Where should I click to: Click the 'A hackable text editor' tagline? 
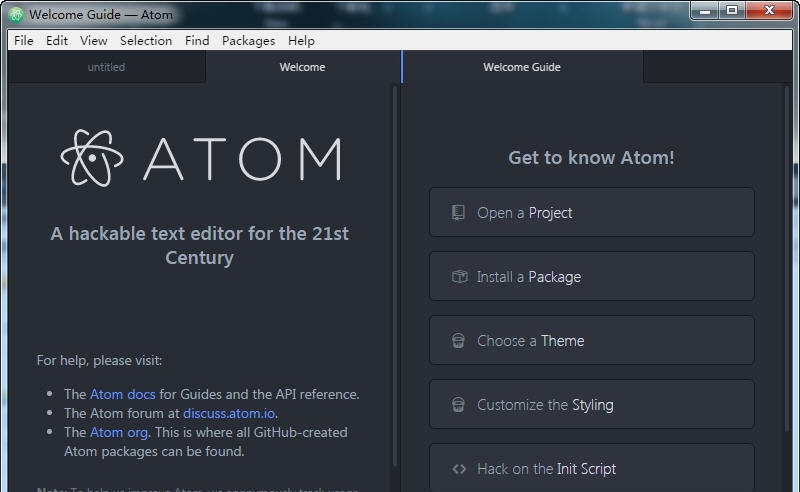pos(199,245)
